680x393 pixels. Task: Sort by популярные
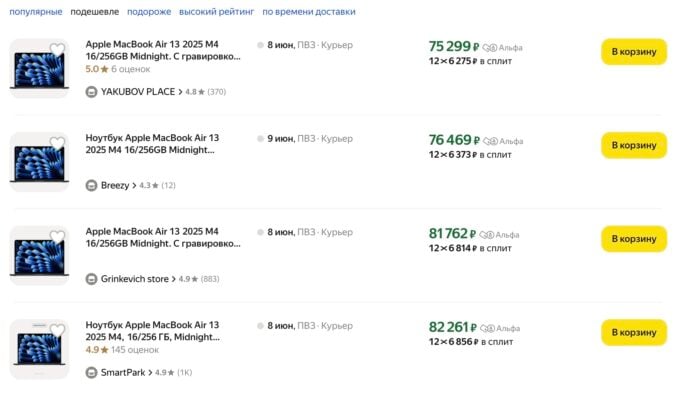click(x=36, y=12)
